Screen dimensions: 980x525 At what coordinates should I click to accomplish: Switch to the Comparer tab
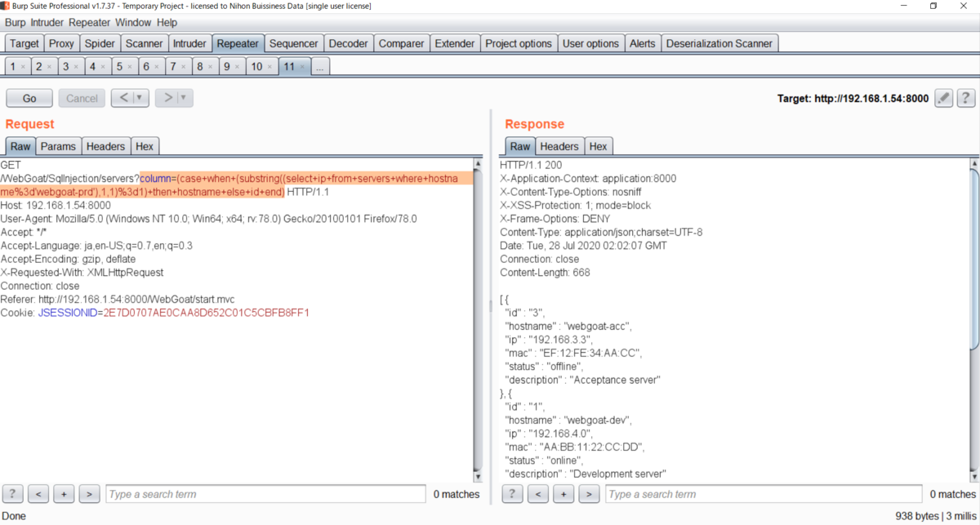point(402,43)
